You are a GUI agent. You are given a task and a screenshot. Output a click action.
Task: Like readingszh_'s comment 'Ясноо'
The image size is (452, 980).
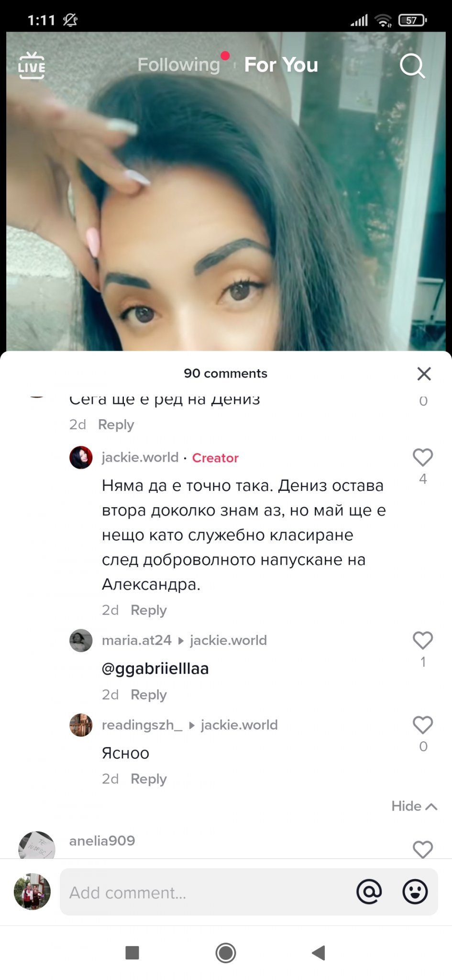[x=423, y=725]
